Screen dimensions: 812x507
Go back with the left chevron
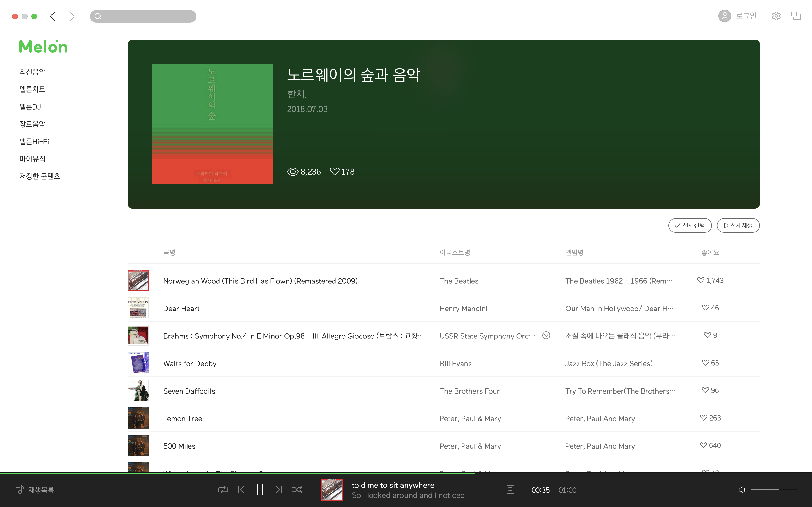pyautogui.click(x=53, y=16)
